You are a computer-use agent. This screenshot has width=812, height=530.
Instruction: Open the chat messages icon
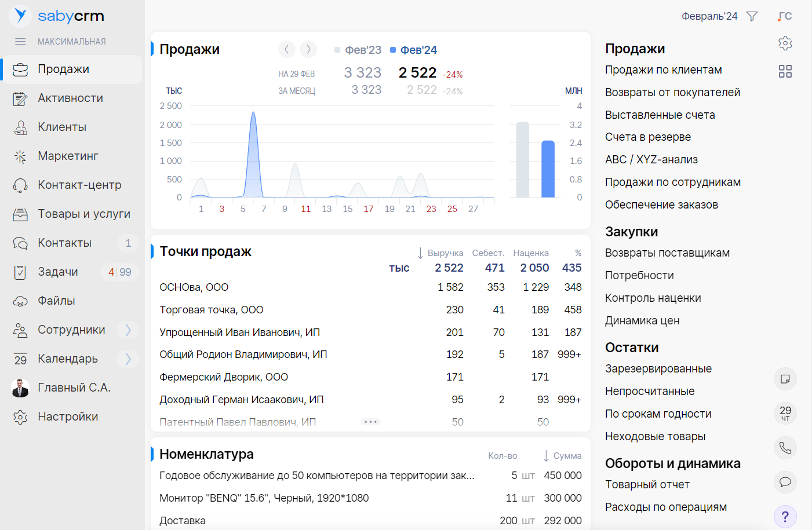[785, 483]
